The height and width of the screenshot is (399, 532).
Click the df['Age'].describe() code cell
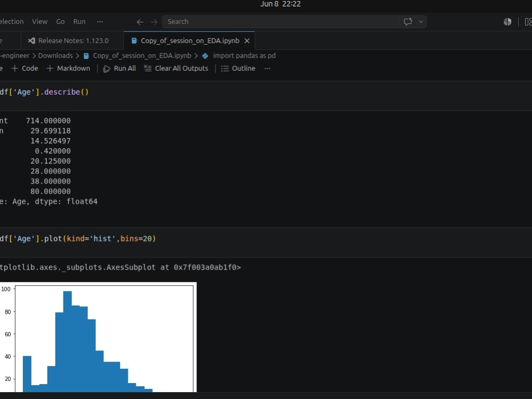pos(266,96)
